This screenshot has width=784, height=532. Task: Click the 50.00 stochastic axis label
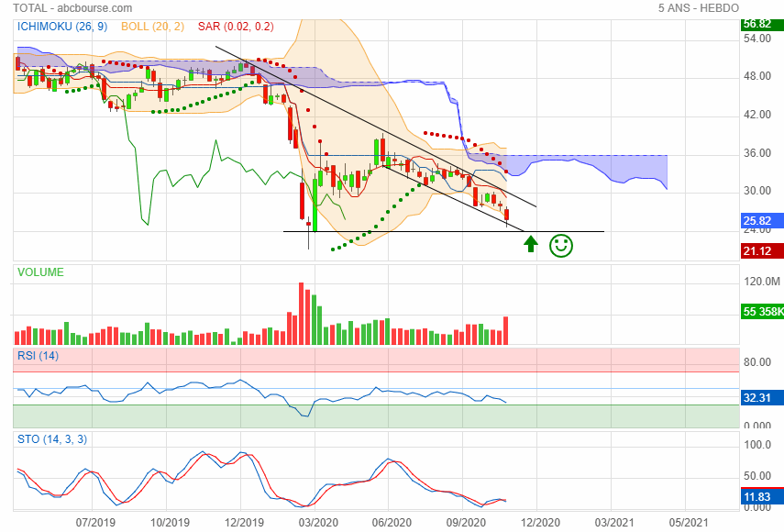[757, 476]
